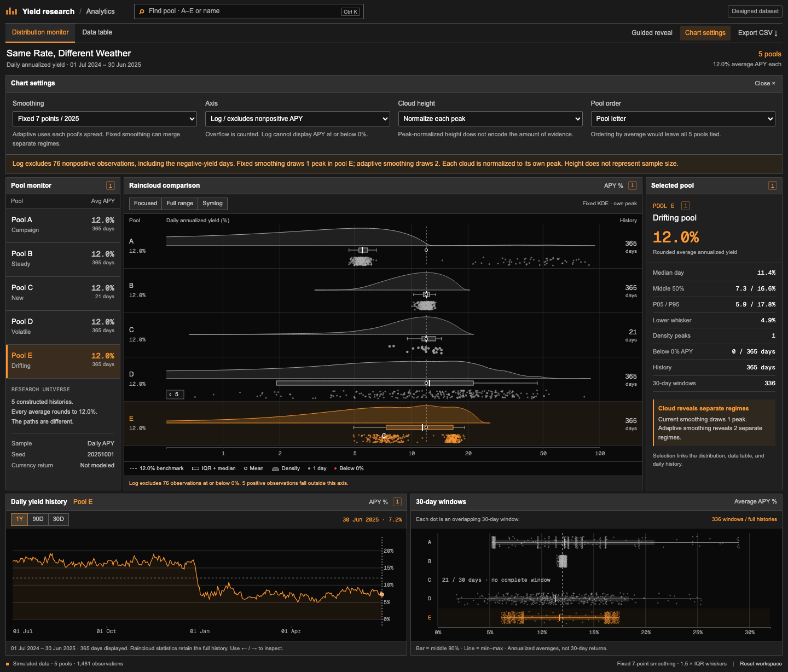Click the Designed dataset button

point(755,11)
